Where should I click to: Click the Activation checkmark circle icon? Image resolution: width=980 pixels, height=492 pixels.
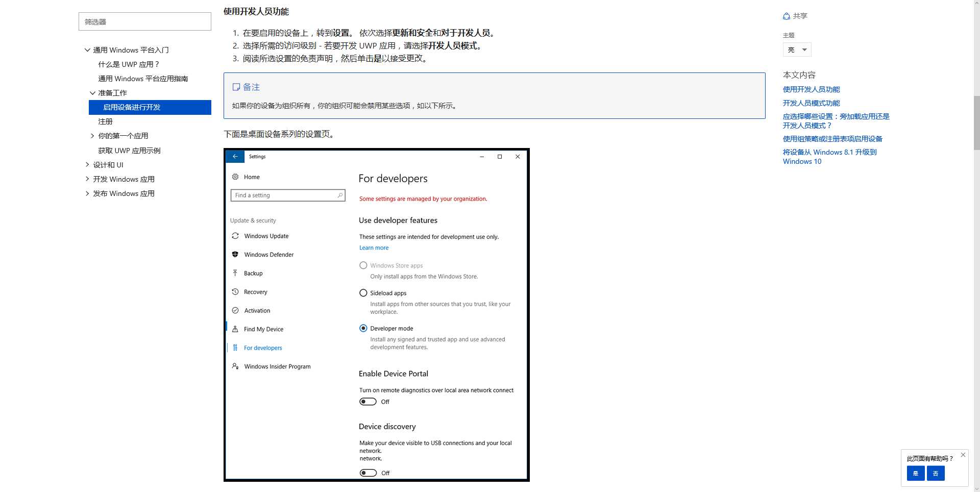[235, 310]
